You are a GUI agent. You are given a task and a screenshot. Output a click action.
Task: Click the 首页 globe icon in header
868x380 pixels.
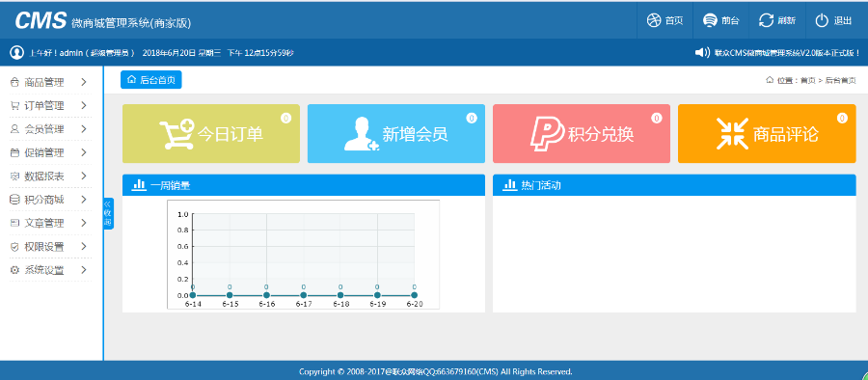click(654, 20)
